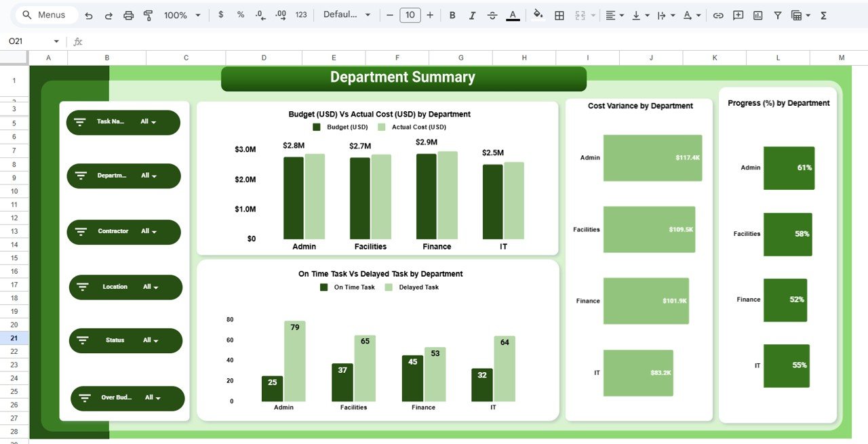Print the spreadsheet
The width and height of the screenshot is (868, 444).
tap(128, 14)
